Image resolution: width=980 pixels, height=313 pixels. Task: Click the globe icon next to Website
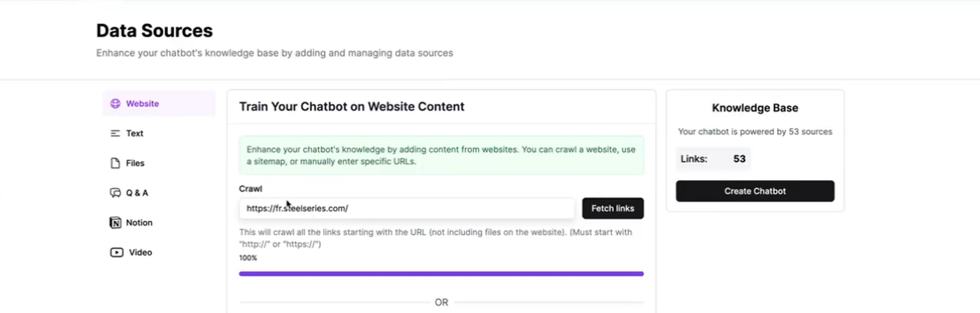point(115,104)
